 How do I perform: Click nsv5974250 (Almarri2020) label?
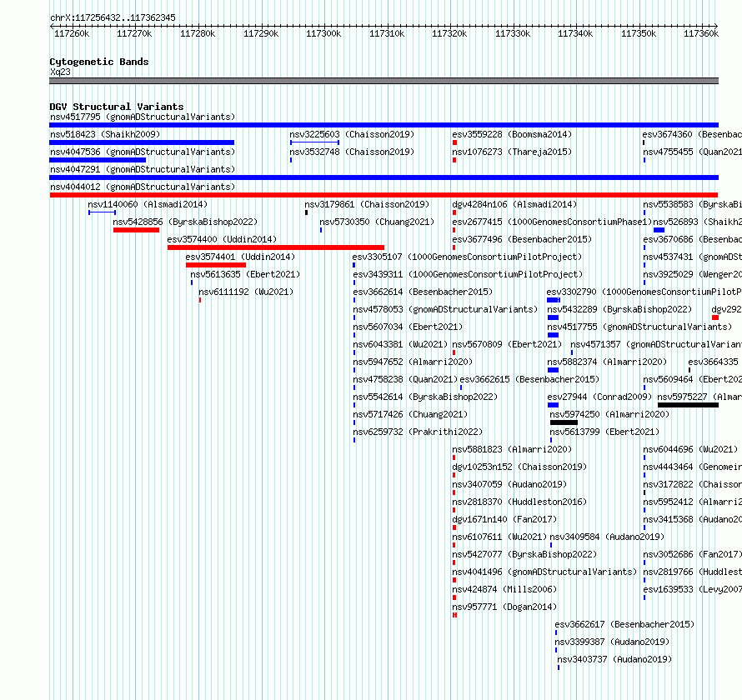(609, 414)
